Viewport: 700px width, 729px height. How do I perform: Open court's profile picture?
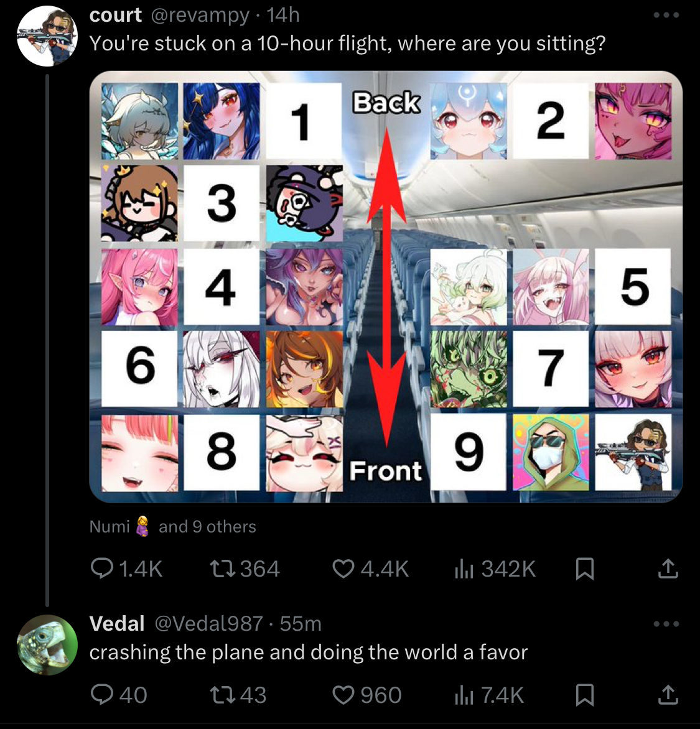click(47, 36)
